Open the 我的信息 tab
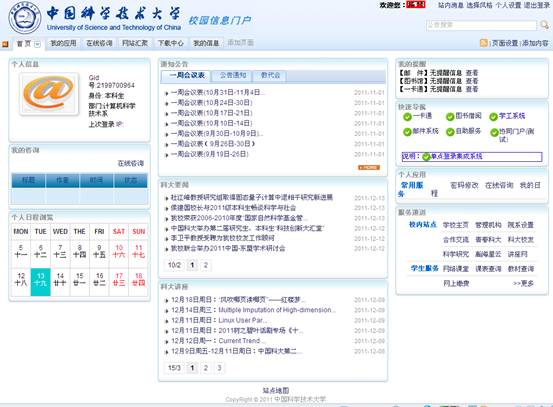The image size is (553, 407). pos(206,43)
